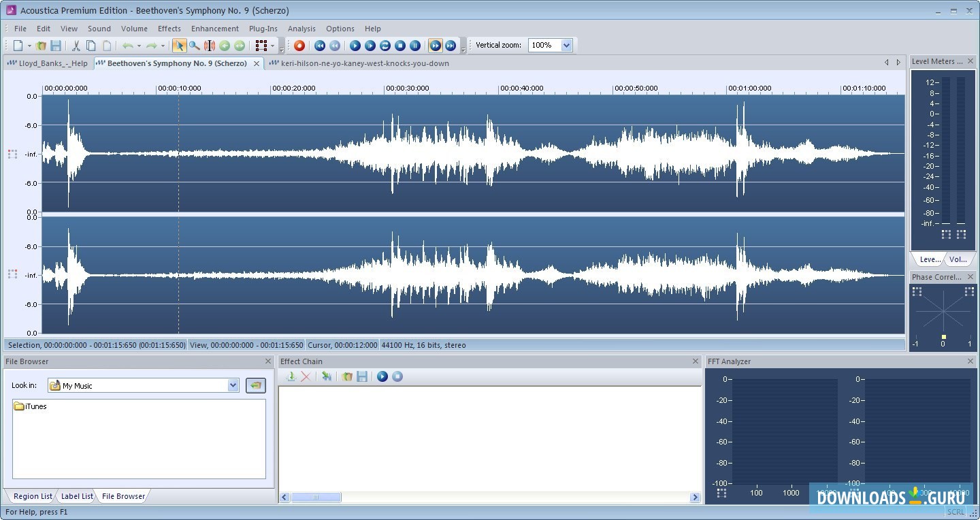Add an effect to Effect Chain
Image resolution: width=980 pixels, height=520 pixels.
291,376
